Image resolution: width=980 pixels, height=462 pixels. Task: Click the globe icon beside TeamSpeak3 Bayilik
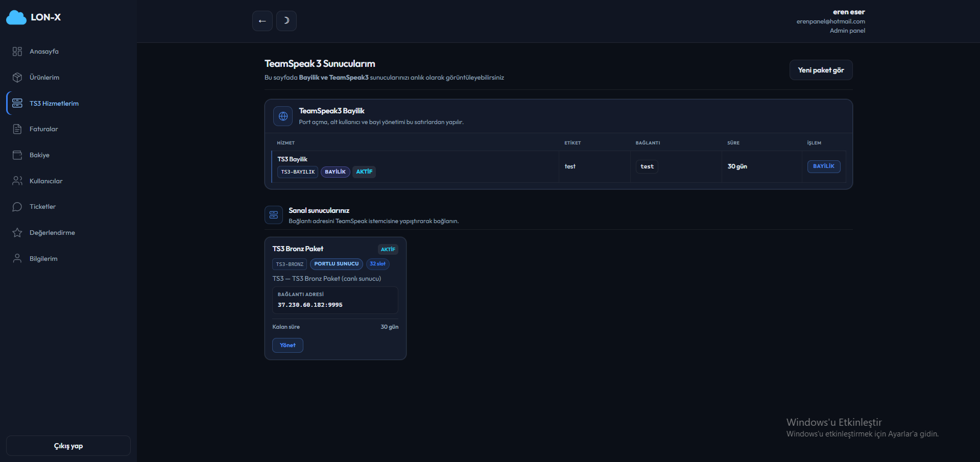(283, 116)
